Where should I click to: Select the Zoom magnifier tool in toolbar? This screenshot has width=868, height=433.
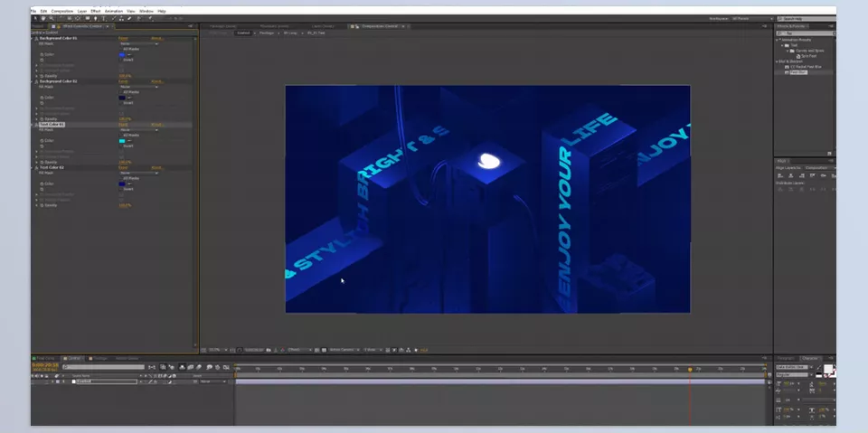[x=51, y=18]
